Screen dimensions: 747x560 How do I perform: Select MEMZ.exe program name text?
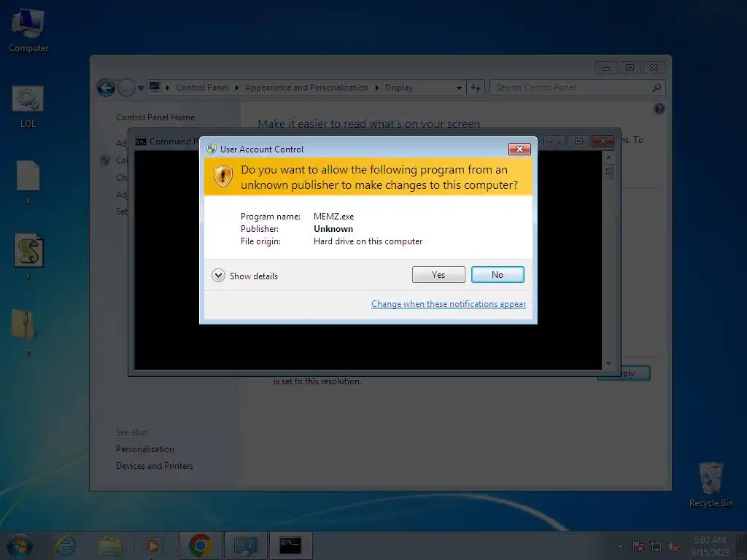point(333,216)
